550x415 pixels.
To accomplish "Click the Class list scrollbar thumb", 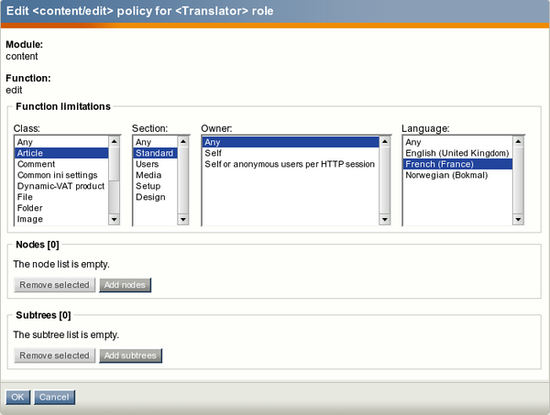I will coord(114,164).
